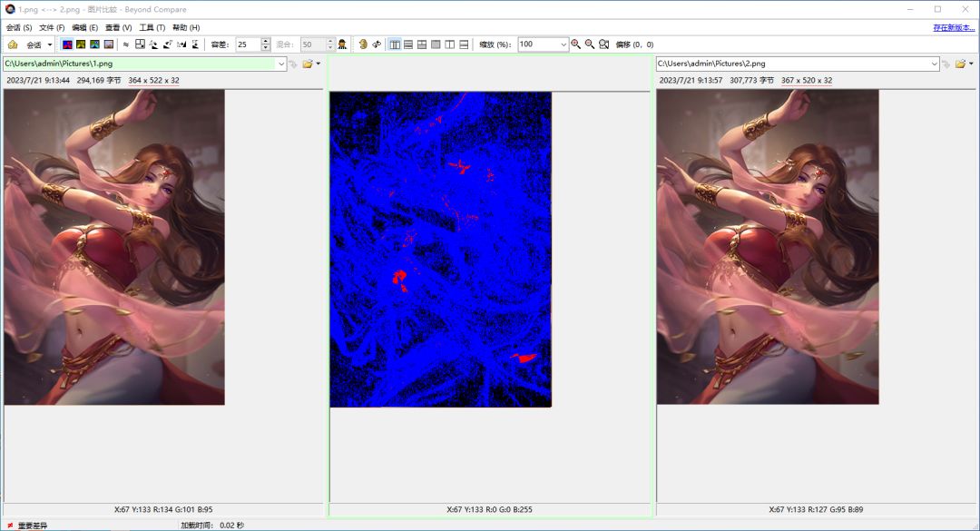
Task: Click gray arrow beside right path box
Action: click(x=946, y=64)
